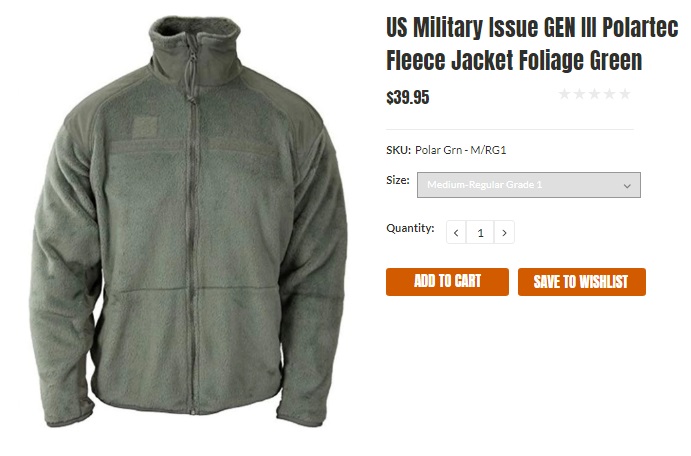The image size is (691, 456).
Task: Click the chevron arrow in Size box
Action: click(627, 186)
